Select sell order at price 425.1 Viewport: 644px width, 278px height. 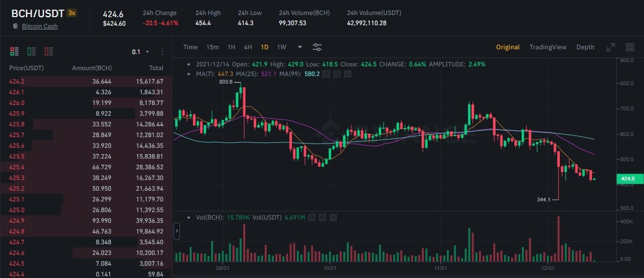pyautogui.click(x=86, y=199)
